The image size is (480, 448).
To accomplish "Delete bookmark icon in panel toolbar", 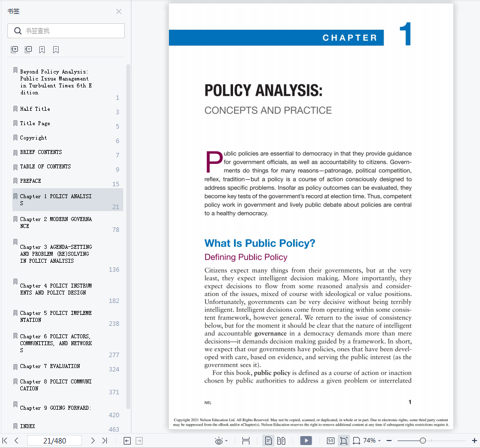I will pyautogui.click(x=56, y=50).
